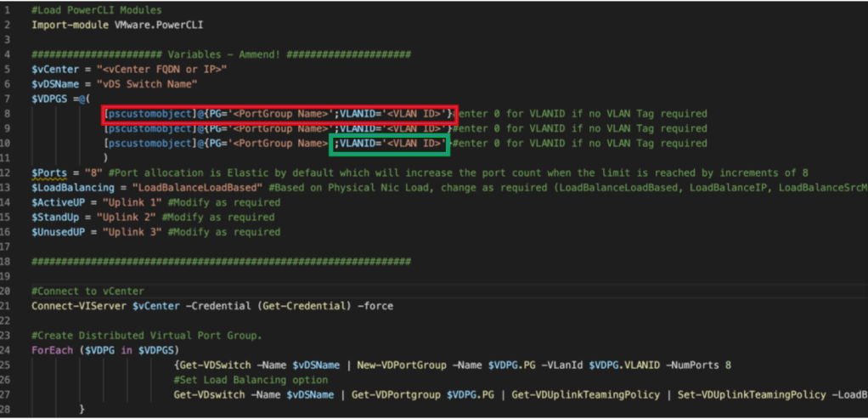
Task: Click the New-VDPortGroup cmdlet on line 25
Action: [387, 365]
